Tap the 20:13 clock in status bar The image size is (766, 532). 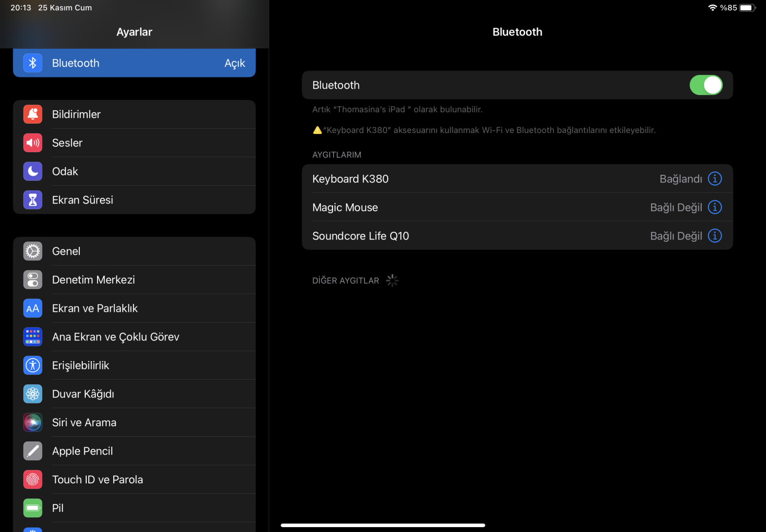[x=21, y=8]
